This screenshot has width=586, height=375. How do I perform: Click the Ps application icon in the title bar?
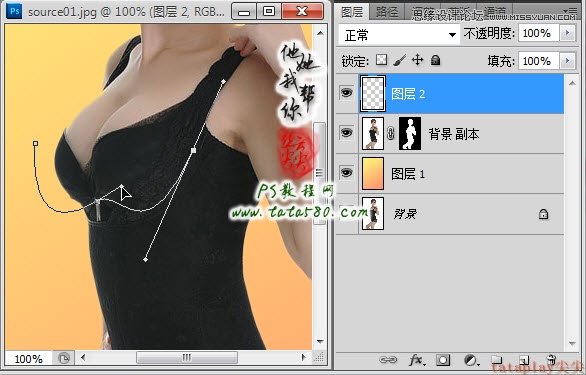pyautogui.click(x=15, y=11)
